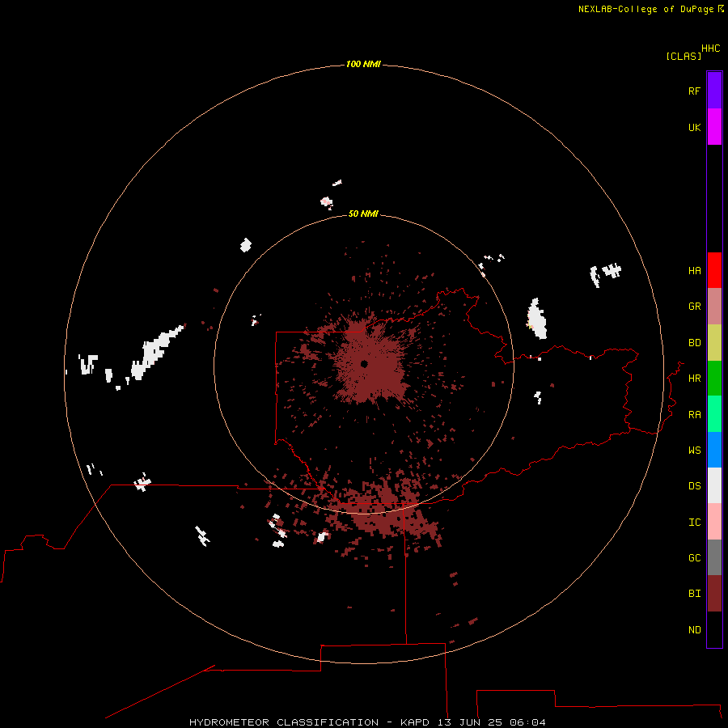728x728 pixels.
Task: Click the HYDROMETEOR CLASSIFICATION title text
Action: coord(284,722)
